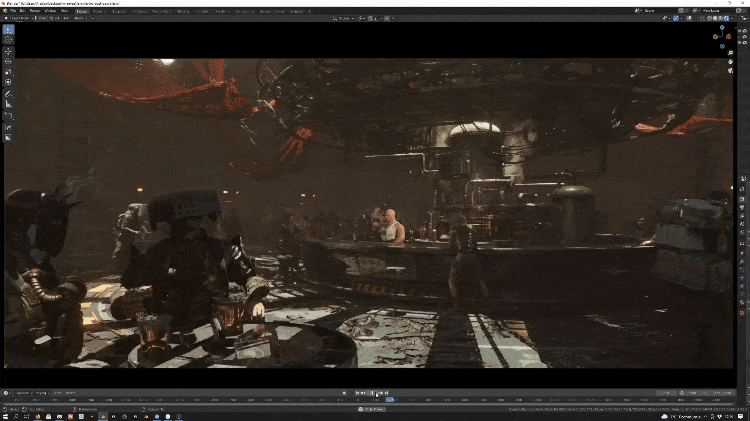This screenshot has width=750, height=421.
Task: Open the viewport shading options dropdown
Action: (732, 18)
